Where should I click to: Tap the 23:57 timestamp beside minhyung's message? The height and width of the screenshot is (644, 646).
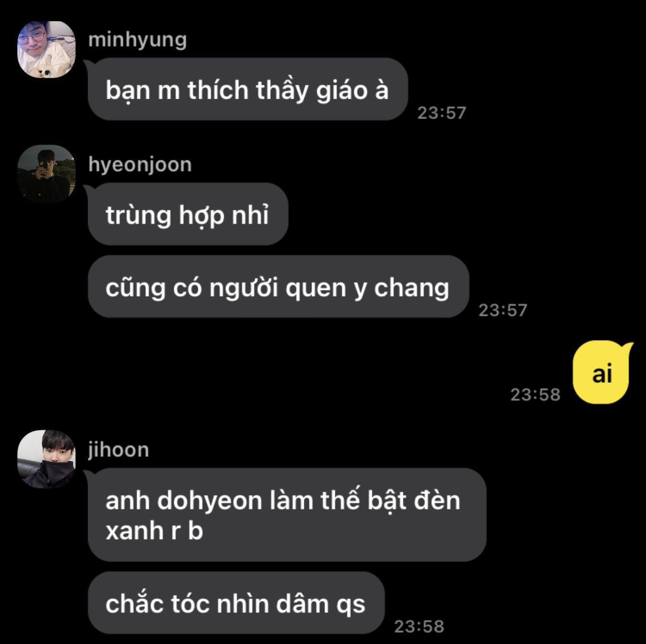pyautogui.click(x=441, y=113)
